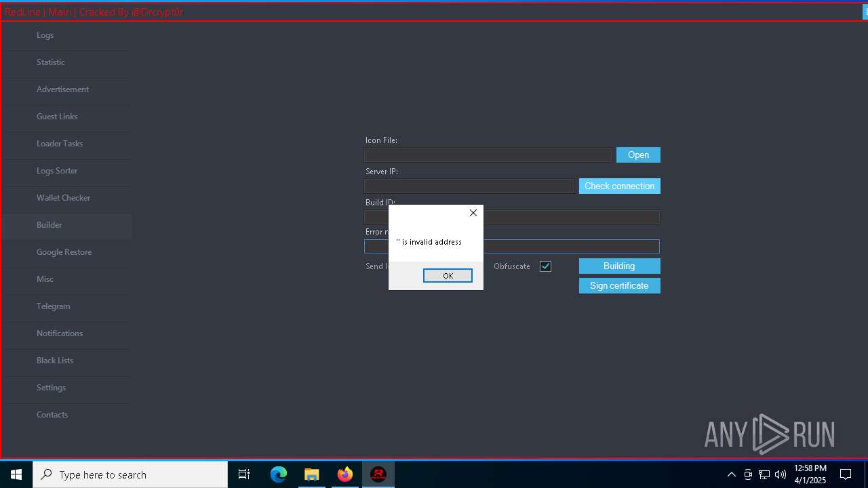This screenshot has height=488, width=868.
Task: Click Open next to Icon File
Action: 638,155
